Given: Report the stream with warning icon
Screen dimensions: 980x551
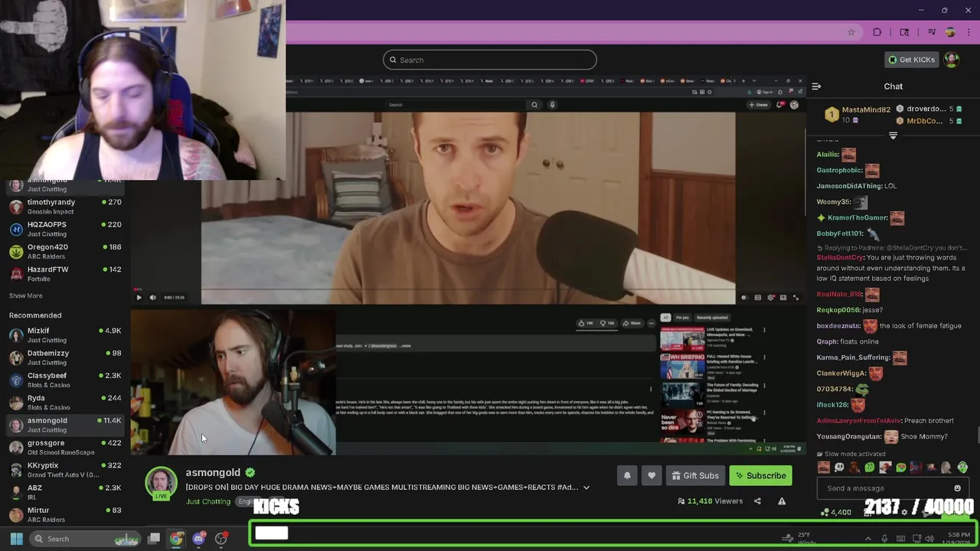Looking at the screenshot, I should (x=782, y=501).
